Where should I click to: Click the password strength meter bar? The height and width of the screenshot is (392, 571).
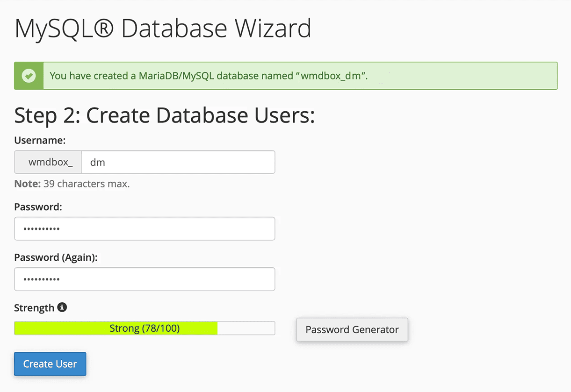(x=145, y=328)
